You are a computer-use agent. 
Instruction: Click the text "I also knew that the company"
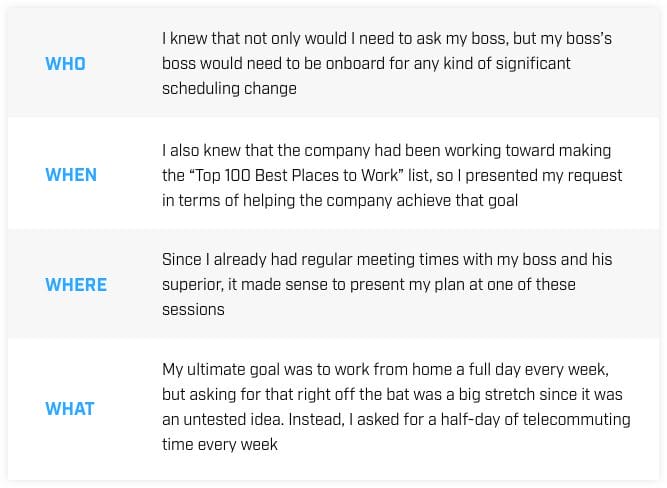point(263,150)
